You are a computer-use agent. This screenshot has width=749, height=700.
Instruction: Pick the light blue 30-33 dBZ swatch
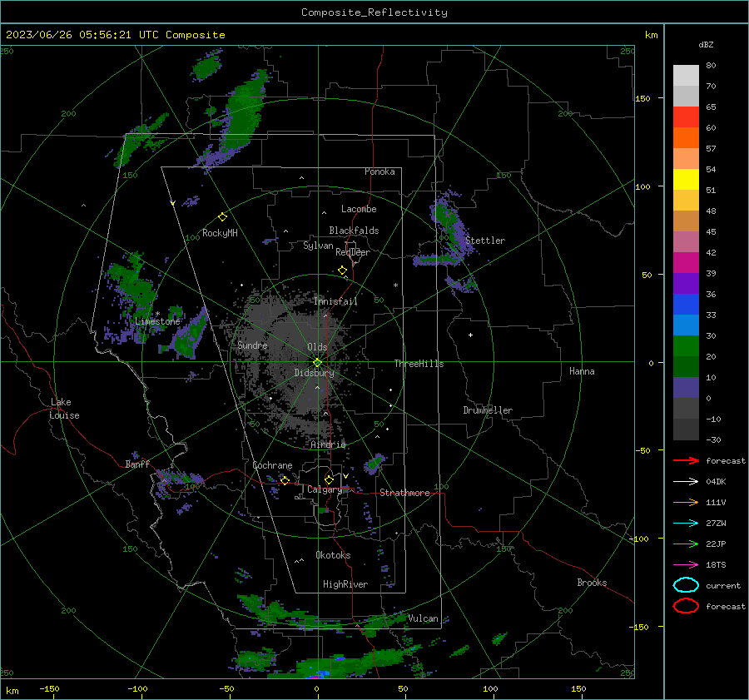686,325
